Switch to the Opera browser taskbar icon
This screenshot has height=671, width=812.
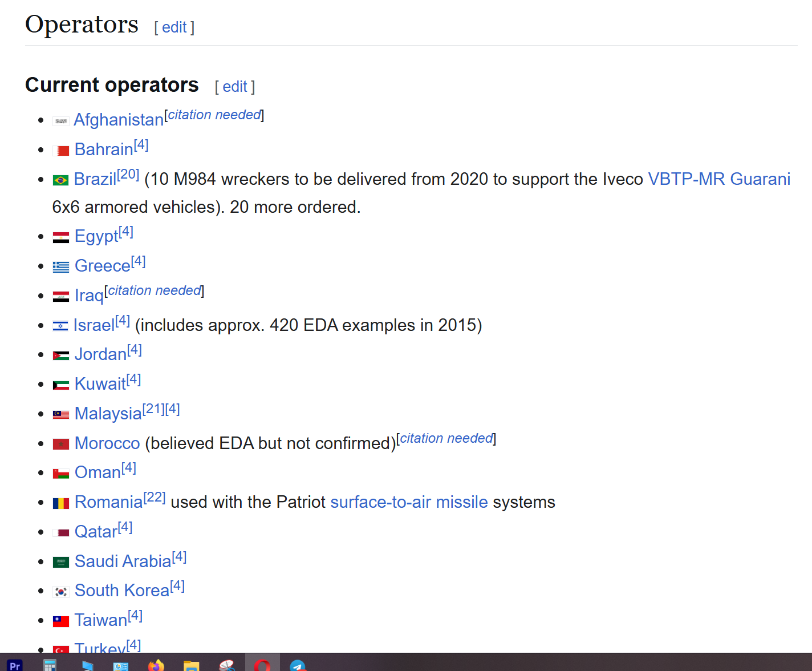(x=262, y=665)
